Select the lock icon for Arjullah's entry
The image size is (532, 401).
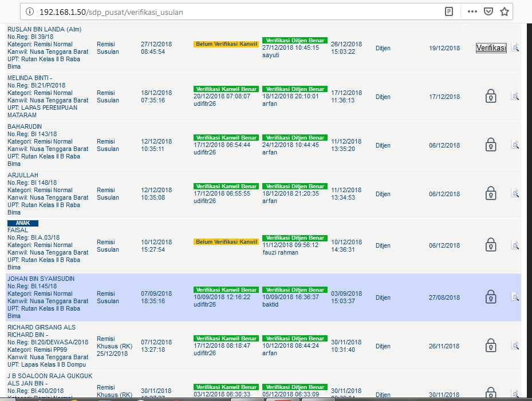[491, 194]
